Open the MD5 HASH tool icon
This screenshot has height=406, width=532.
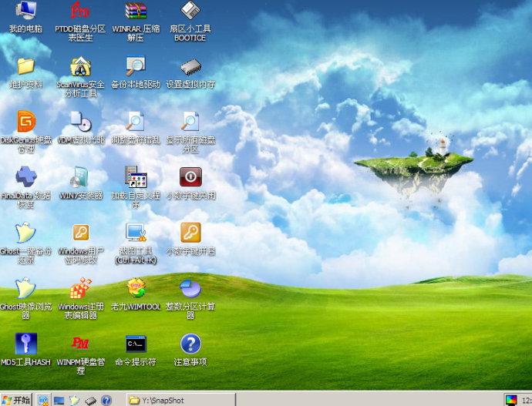26,344
